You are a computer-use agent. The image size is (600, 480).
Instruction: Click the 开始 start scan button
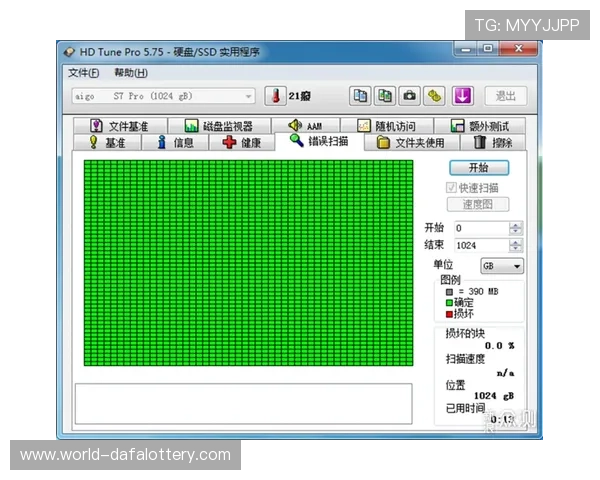479,168
